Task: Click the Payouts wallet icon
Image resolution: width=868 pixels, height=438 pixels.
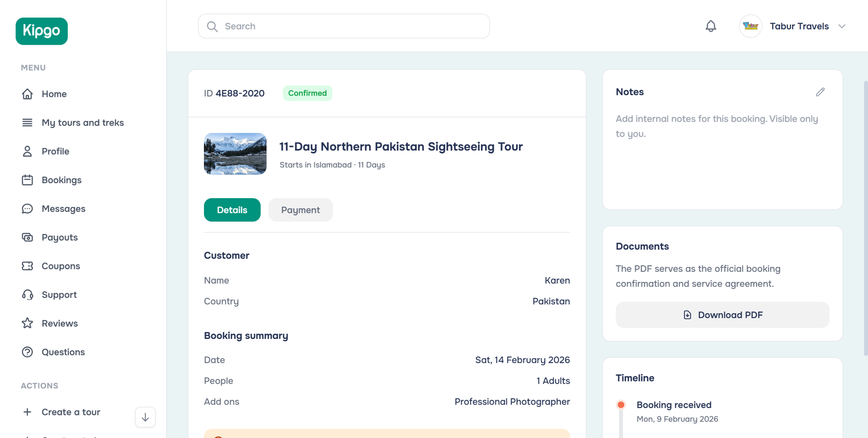Action: click(28, 238)
